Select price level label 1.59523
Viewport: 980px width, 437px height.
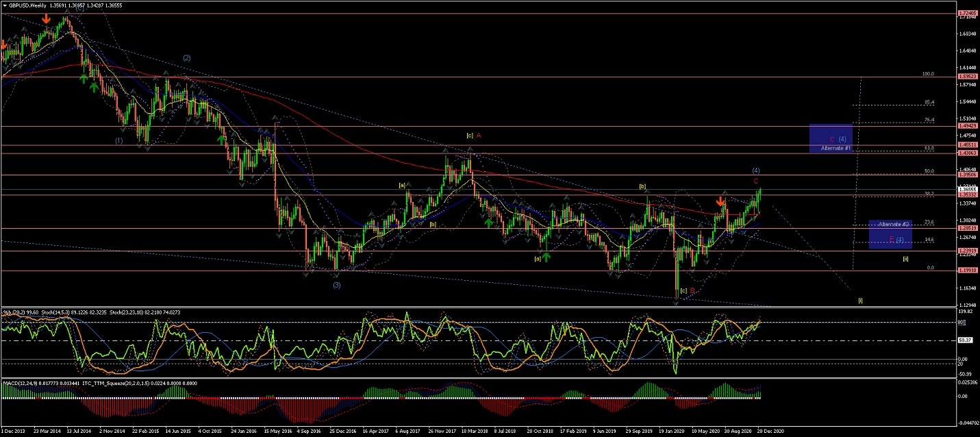click(x=968, y=77)
